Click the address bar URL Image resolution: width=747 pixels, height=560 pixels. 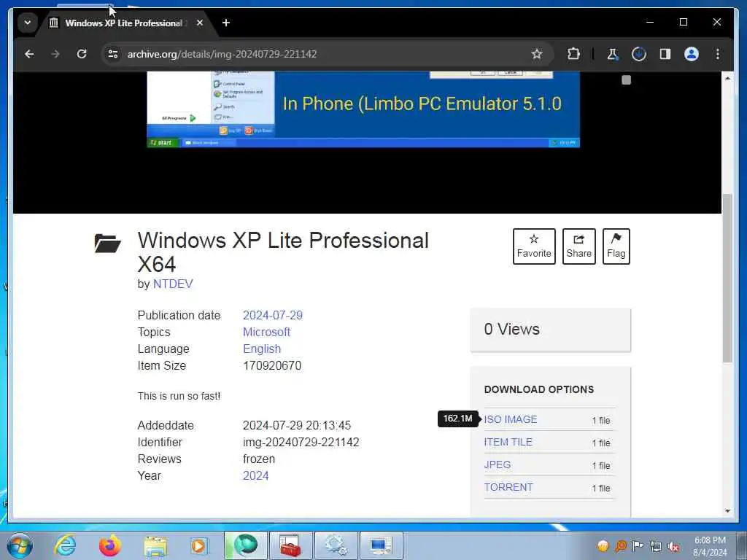pos(222,54)
